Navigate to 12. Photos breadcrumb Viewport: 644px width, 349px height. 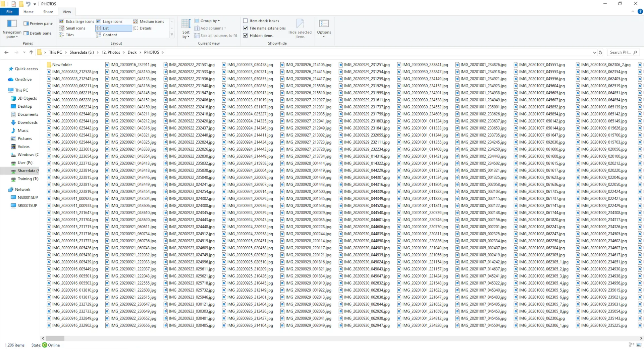click(111, 52)
